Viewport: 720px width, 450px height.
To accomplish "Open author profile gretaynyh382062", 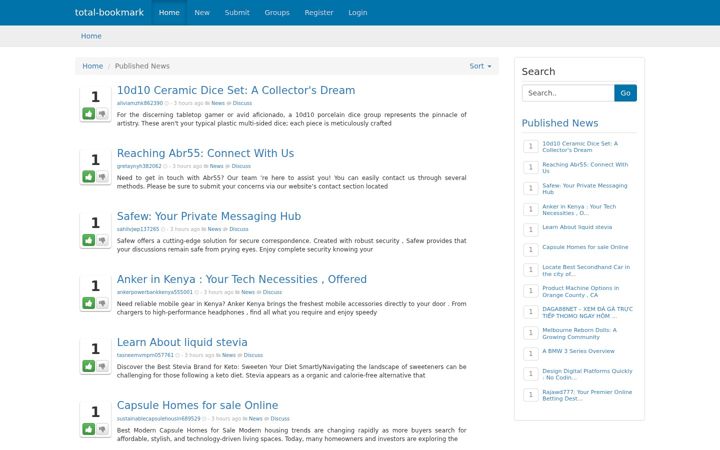I will point(139,166).
